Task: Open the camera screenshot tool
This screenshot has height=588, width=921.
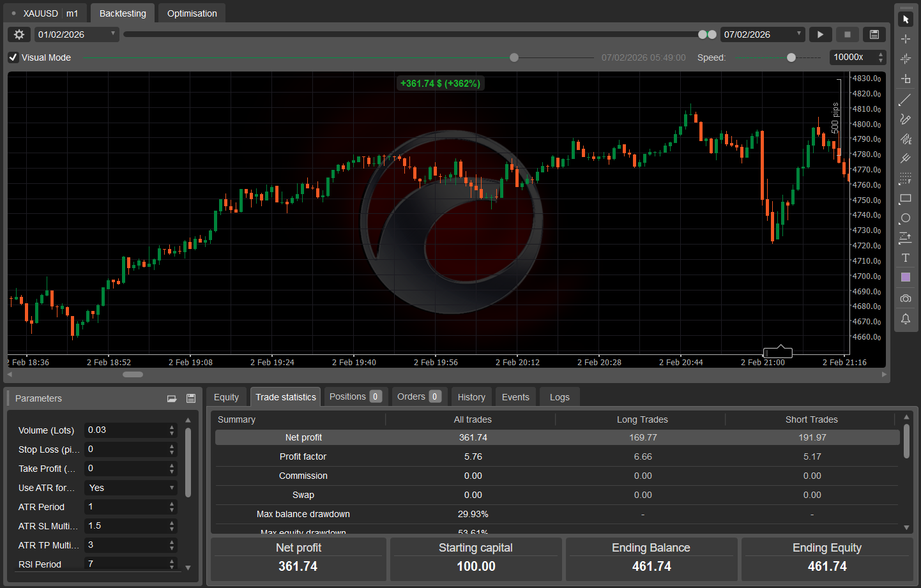Action: point(906,298)
